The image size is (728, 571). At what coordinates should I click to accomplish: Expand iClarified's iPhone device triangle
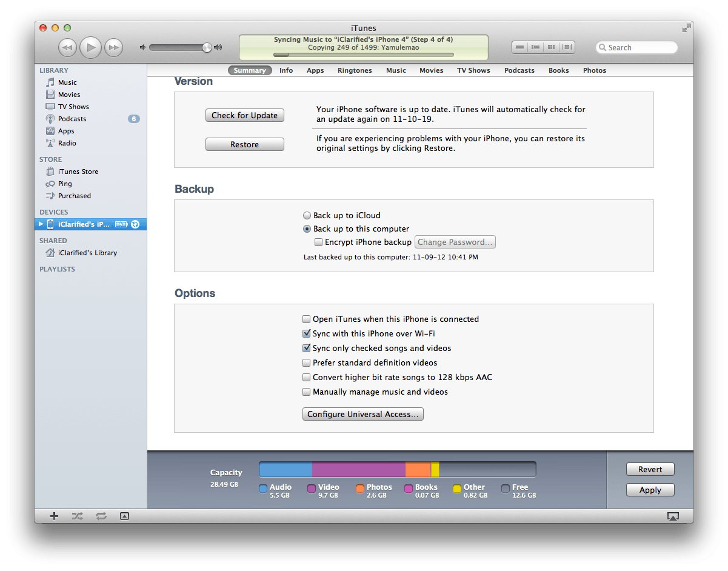[x=41, y=224]
